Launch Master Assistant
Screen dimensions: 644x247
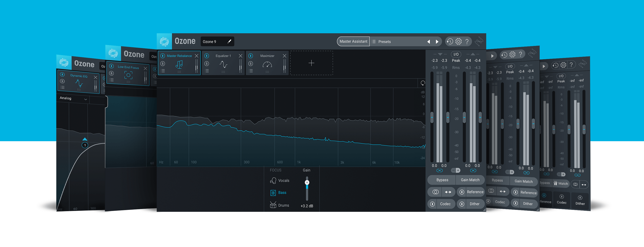[353, 41]
